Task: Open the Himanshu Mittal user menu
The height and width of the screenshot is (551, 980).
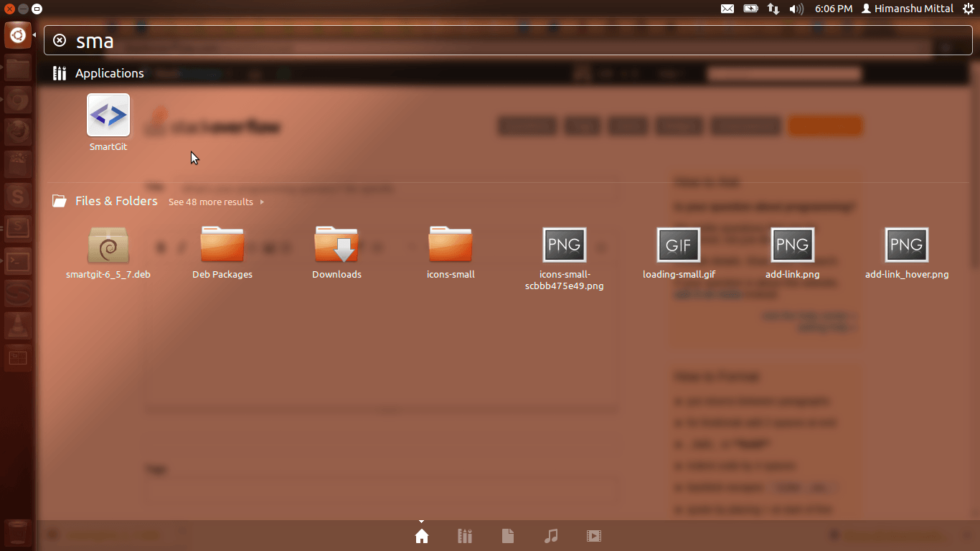Action: (907, 9)
